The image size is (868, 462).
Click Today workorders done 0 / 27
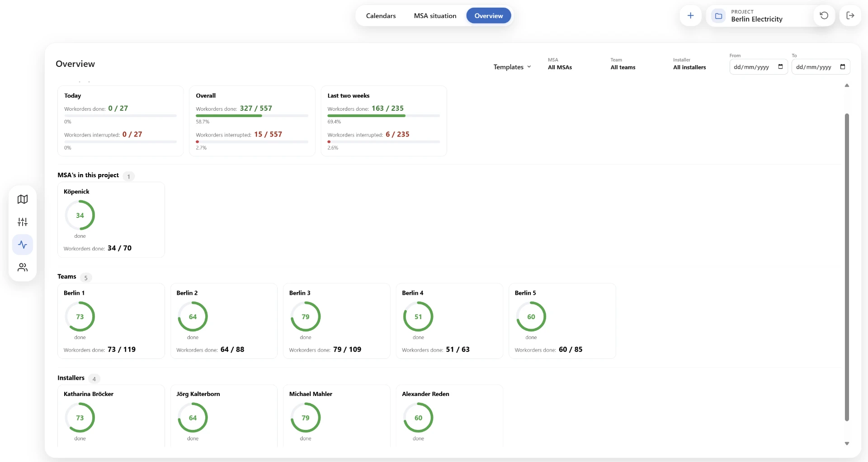coord(118,108)
